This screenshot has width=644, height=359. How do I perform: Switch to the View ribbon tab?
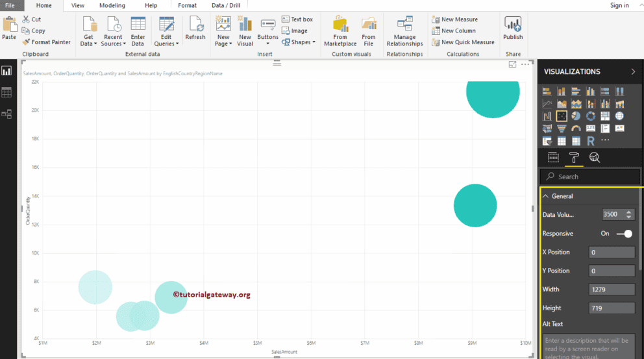(78, 5)
